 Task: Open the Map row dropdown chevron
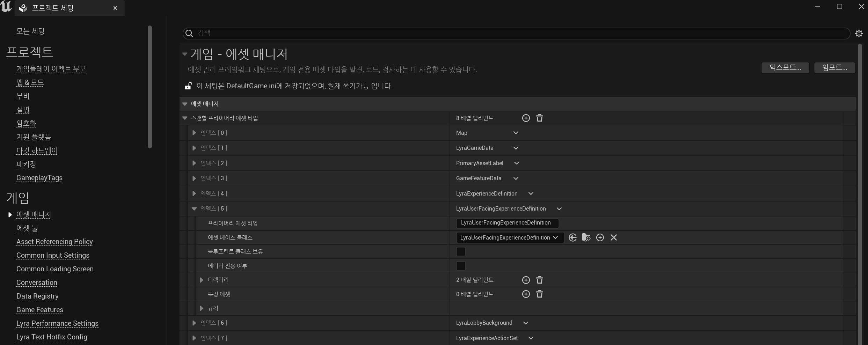(x=516, y=133)
